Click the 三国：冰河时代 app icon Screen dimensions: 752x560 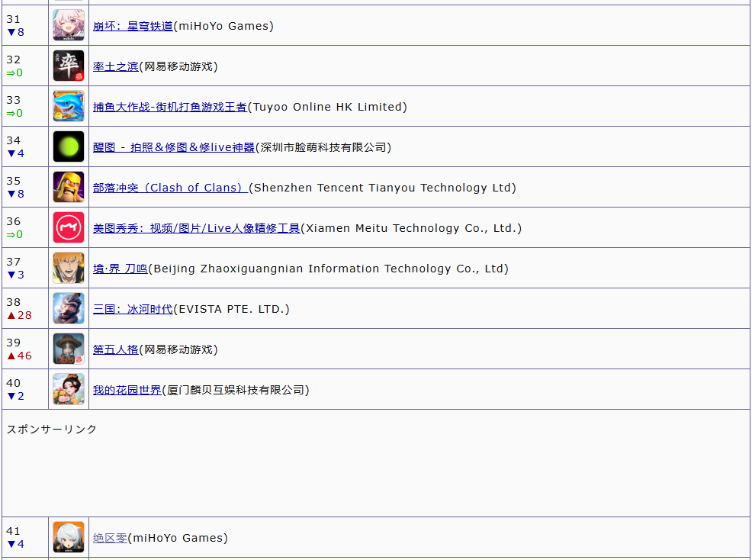[69, 308]
